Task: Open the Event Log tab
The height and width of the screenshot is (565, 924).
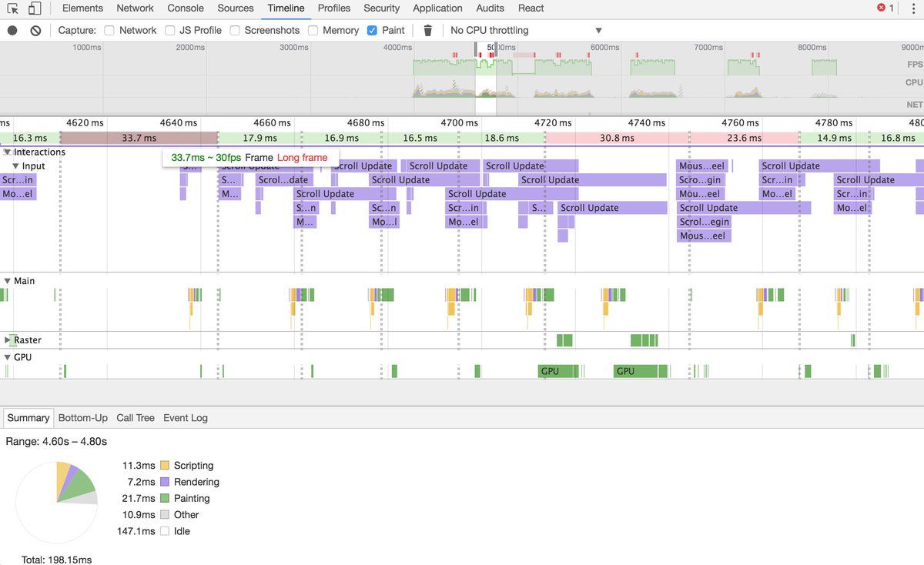Action: (x=186, y=418)
